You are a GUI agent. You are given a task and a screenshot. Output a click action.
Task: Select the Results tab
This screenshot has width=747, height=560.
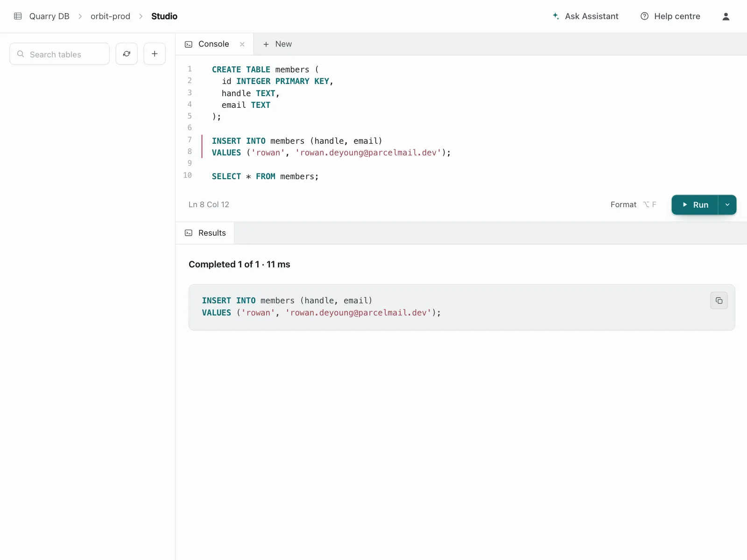coord(205,233)
